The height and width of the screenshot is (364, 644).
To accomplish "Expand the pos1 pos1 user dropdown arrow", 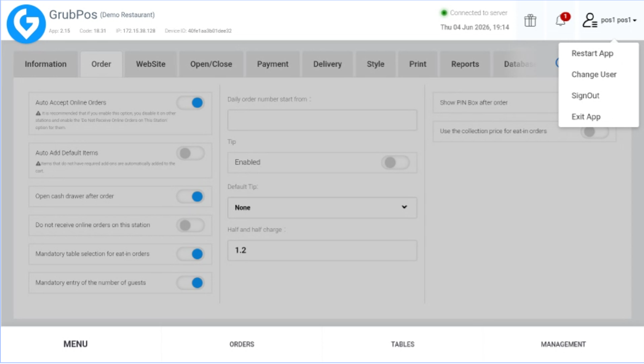I will 634,20.
